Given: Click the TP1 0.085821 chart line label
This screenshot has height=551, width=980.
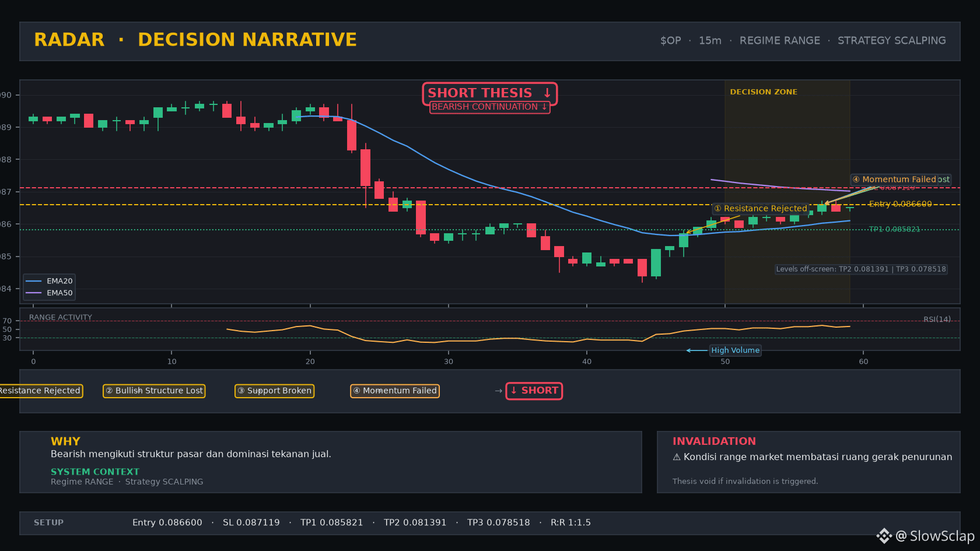Looking at the screenshot, I should [894, 229].
